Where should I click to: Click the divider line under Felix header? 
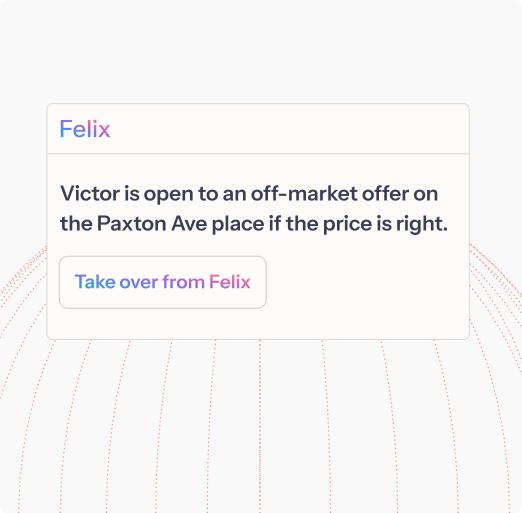coord(258,154)
